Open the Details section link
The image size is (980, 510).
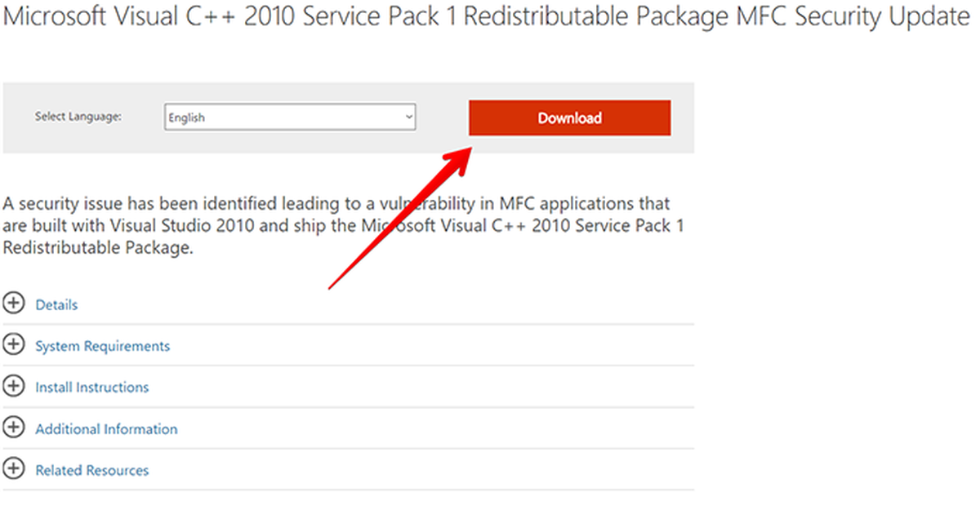pyautogui.click(x=56, y=305)
